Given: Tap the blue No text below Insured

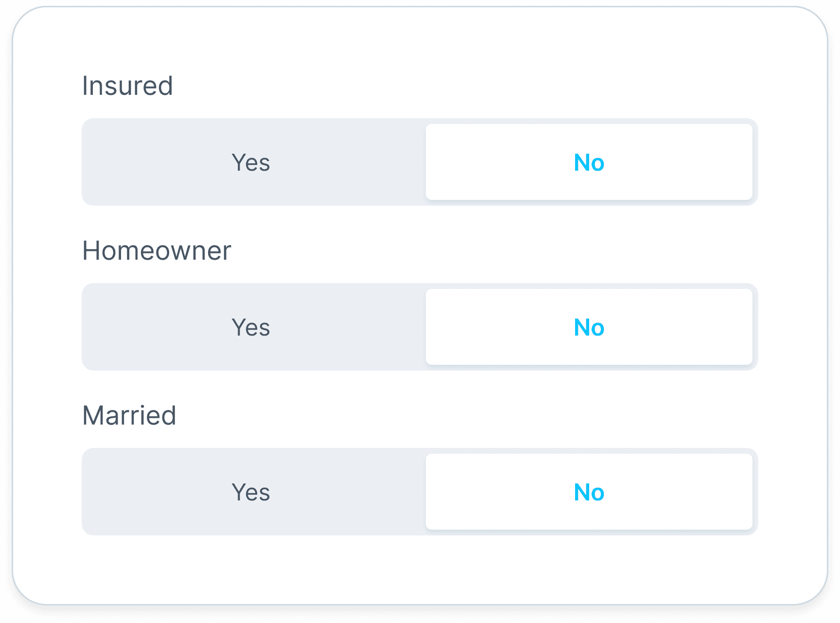Looking at the screenshot, I should [589, 162].
